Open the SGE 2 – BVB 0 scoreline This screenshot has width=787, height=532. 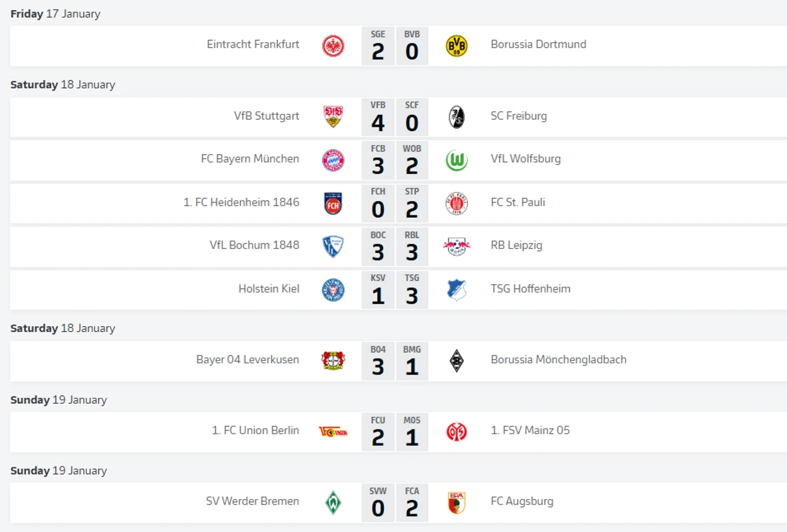click(395, 46)
